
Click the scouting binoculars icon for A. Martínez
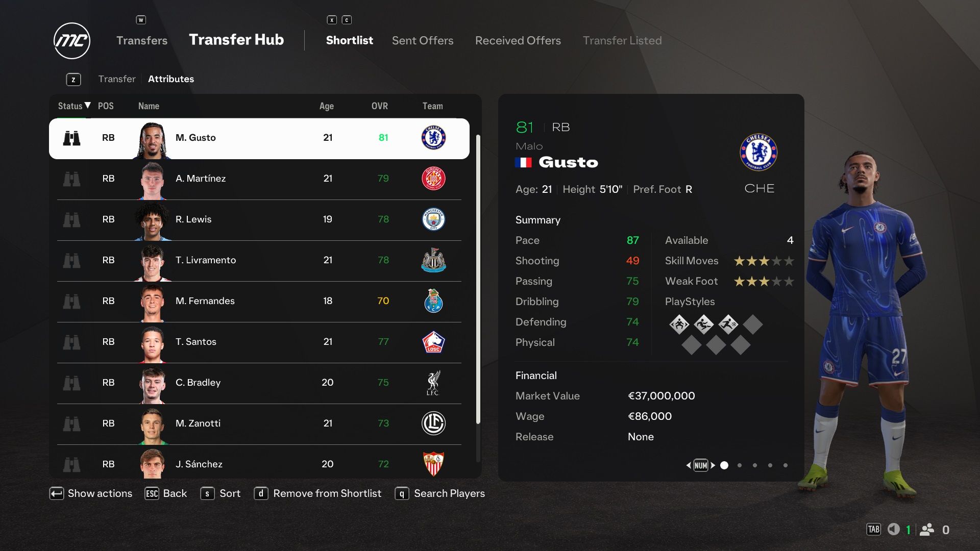(70, 178)
